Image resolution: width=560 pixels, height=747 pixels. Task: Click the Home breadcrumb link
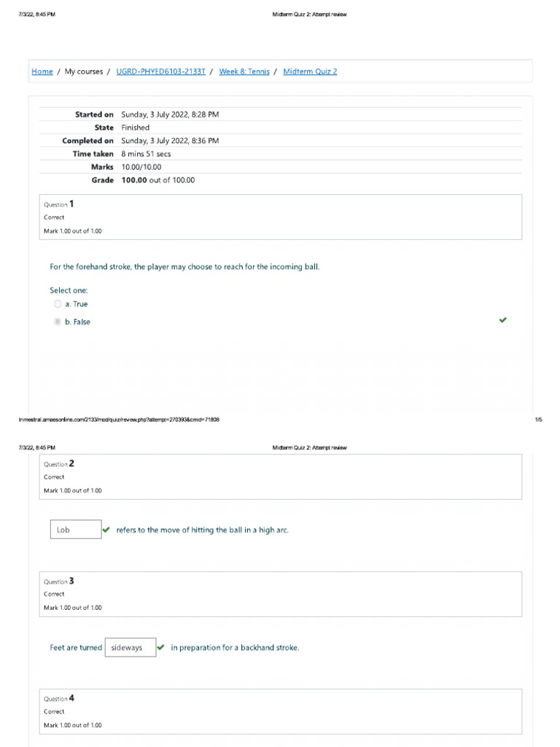coord(42,71)
